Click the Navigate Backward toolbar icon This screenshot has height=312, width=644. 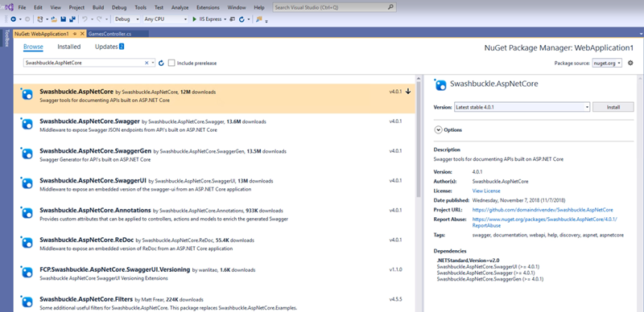tap(13, 19)
